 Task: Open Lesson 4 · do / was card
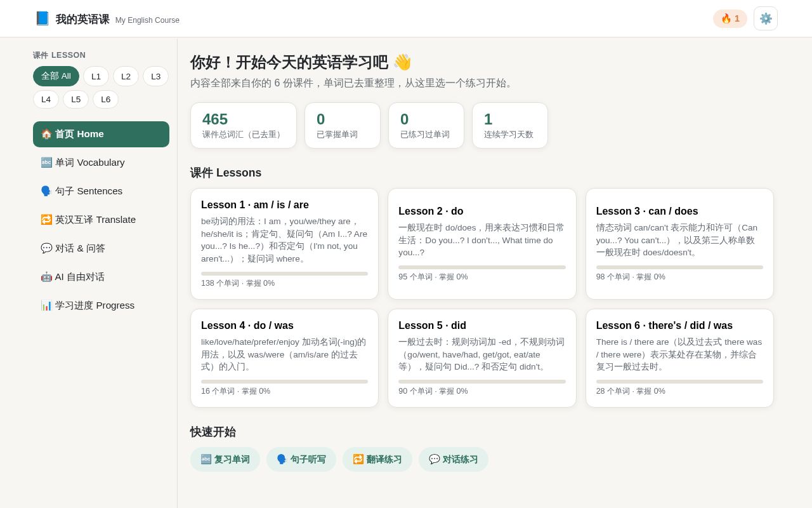click(284, 358)
